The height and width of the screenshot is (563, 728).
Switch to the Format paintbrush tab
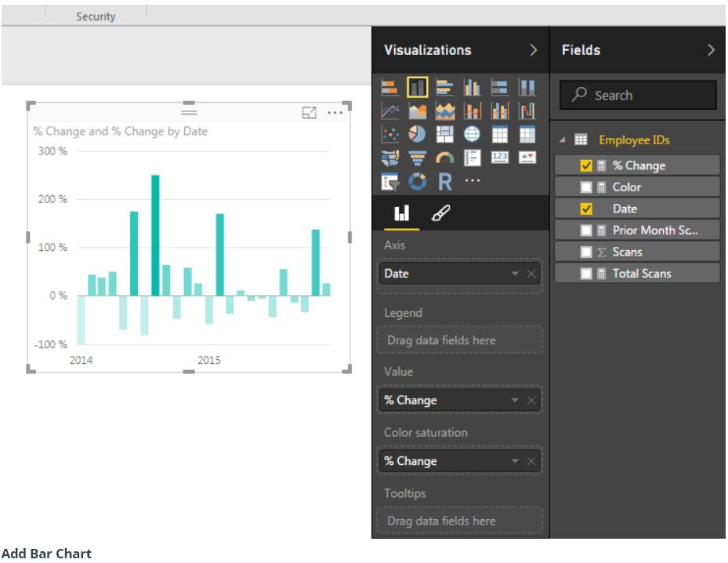coord(440,213)
